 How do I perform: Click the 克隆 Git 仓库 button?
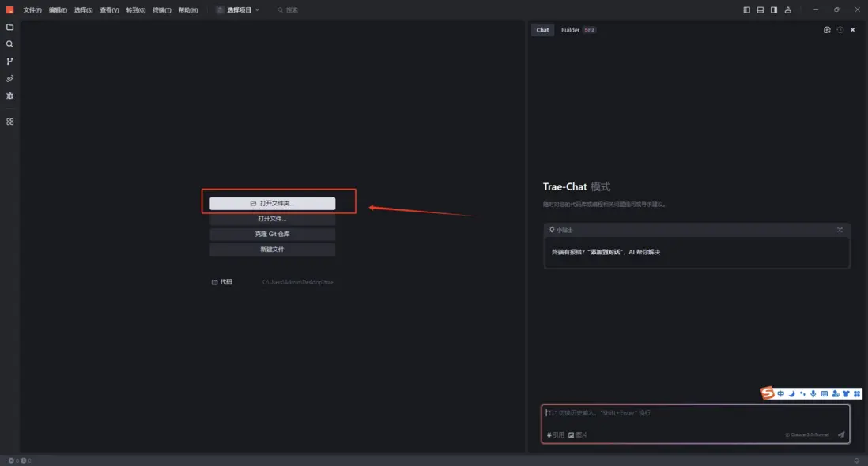pos(273,235)
